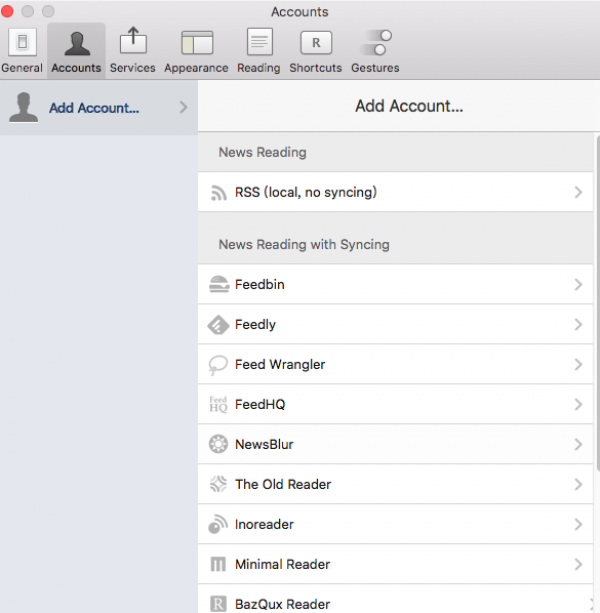600x613 pixels.
Task: Click the FeedHQ logo icon
Action: tap(218, 404)
